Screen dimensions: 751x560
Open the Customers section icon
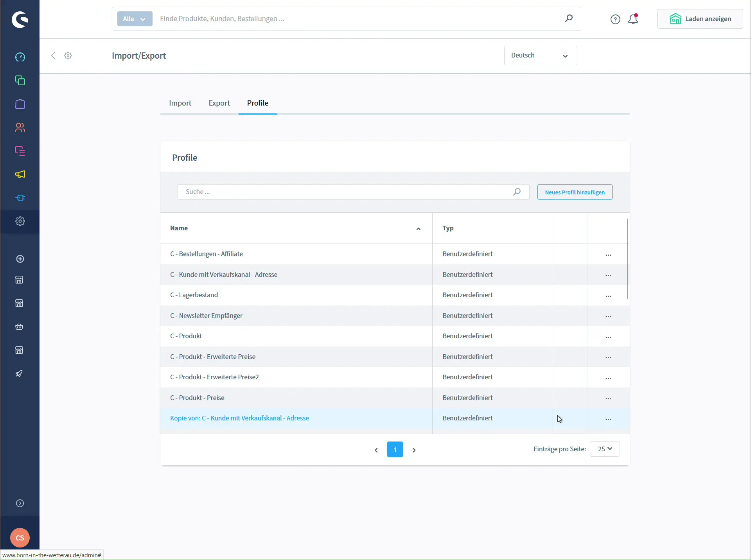tap(20, 127)
